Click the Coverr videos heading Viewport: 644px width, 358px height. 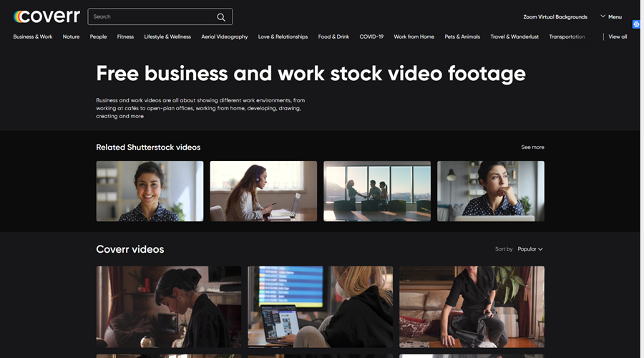click(130, 249)
